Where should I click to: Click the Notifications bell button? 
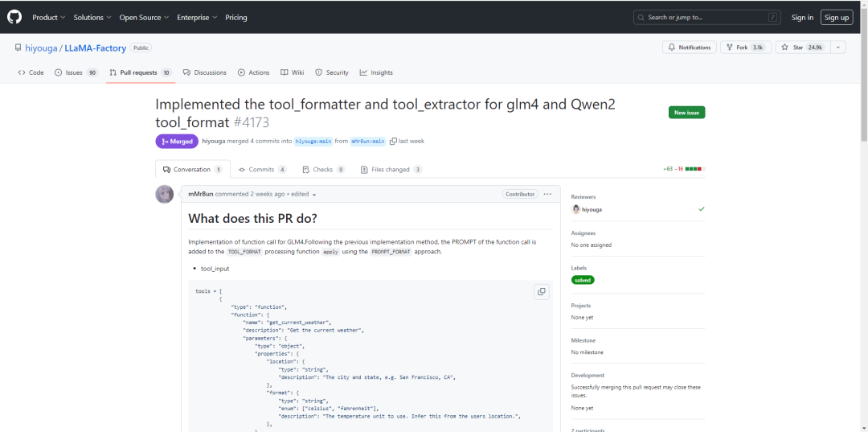pos(690,47)
